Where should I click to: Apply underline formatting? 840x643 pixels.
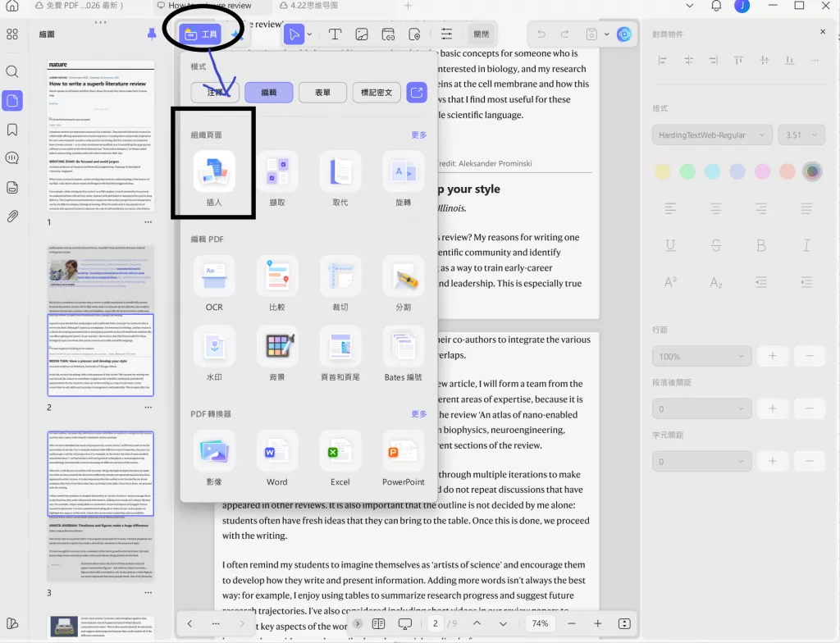[670, 245]
